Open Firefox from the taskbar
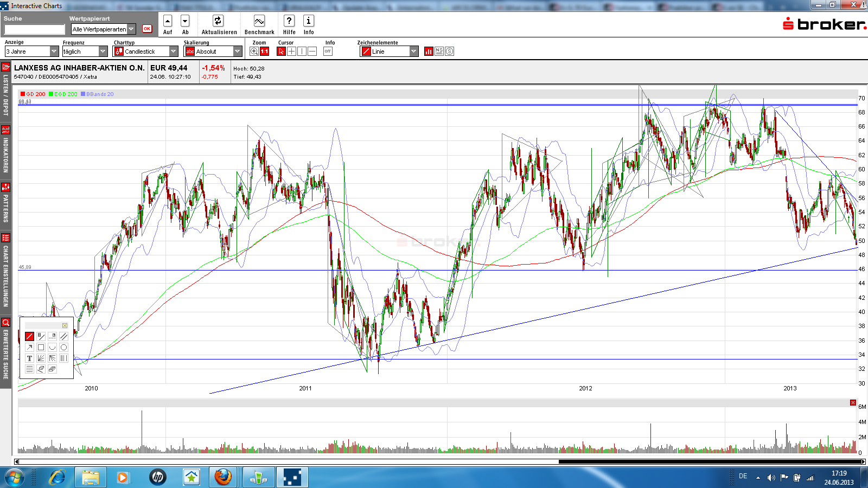Image resolution: width=868 pixels, height=488 pixels. [223, 478]
